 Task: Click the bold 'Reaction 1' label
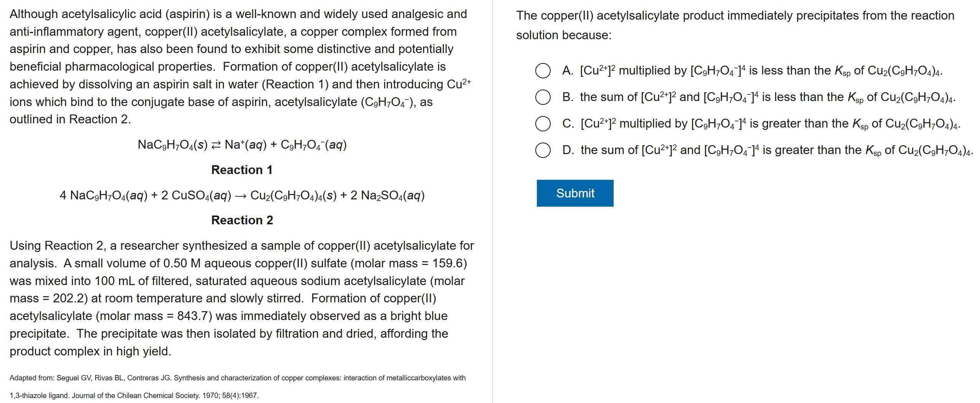pos(242,170)
